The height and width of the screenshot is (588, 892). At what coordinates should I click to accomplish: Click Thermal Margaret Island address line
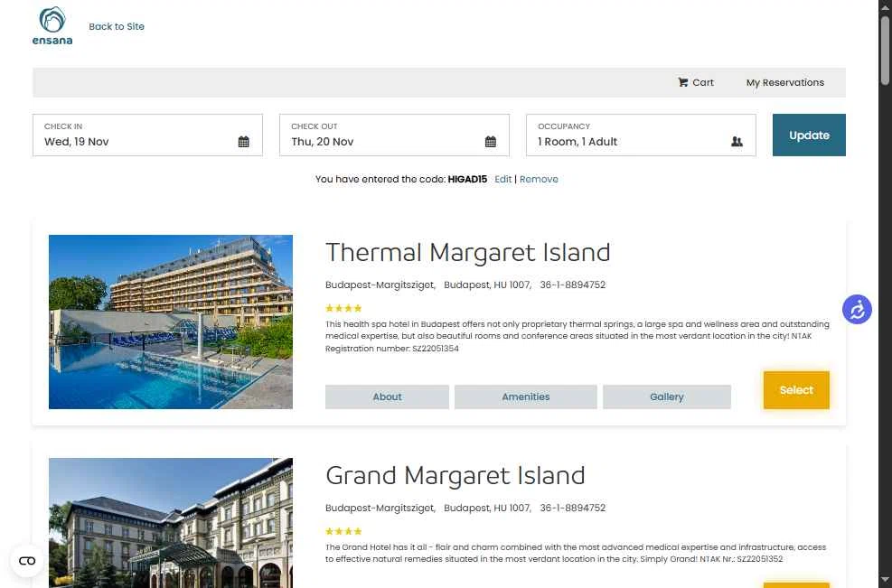465,285
